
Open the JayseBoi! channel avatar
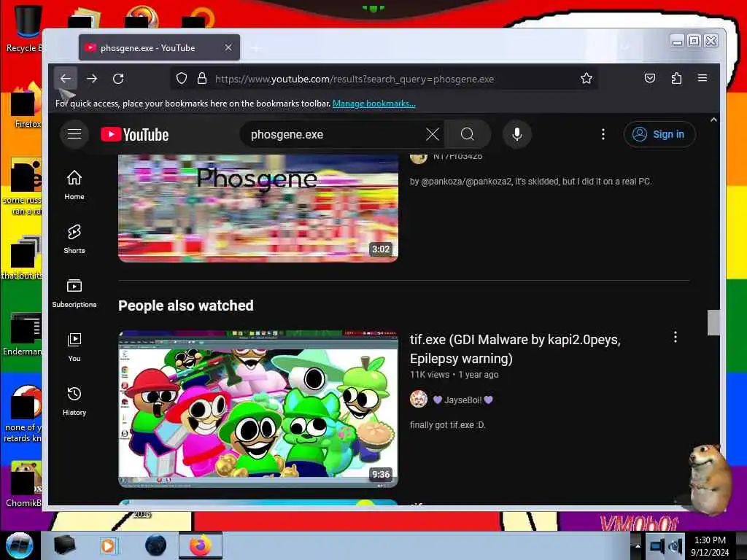click(x=419, y=399)
